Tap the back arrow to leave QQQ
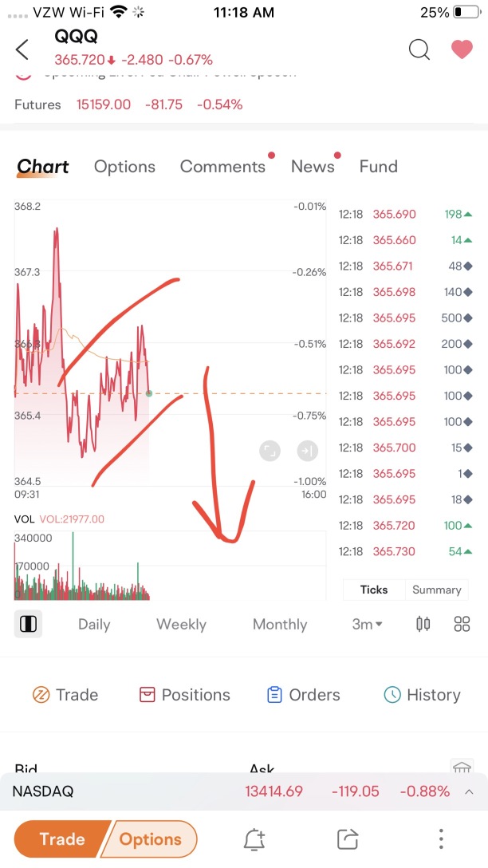Image resolution: width=488 pixels, height=868 pixels. coord(22,49)
